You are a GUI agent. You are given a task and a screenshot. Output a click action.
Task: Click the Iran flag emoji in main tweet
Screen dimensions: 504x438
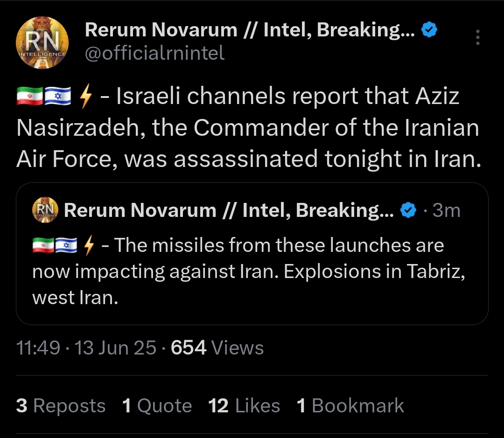coord(29,96)
